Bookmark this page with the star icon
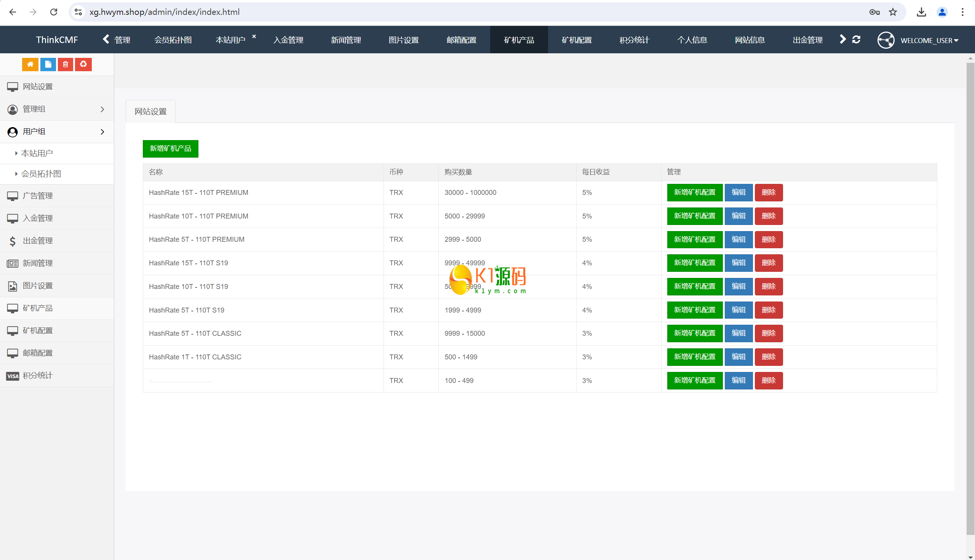The height and width of the screenshot is (560, 975). click(x=893, y=12)
